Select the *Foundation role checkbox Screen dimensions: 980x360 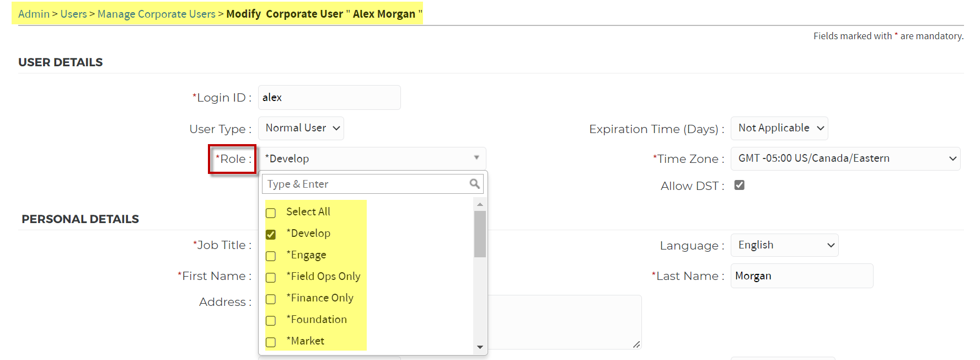(x=271, y=320)
